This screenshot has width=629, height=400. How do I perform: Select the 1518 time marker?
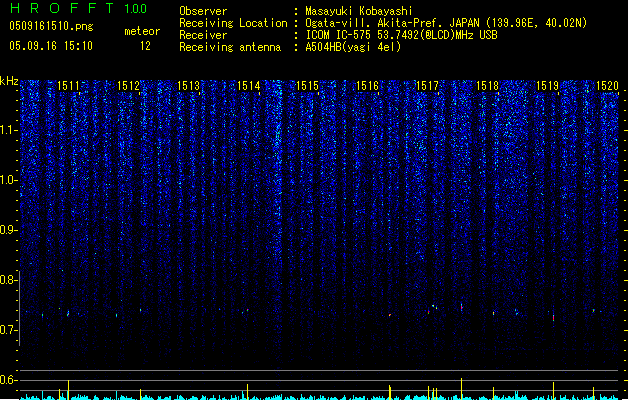487,86
